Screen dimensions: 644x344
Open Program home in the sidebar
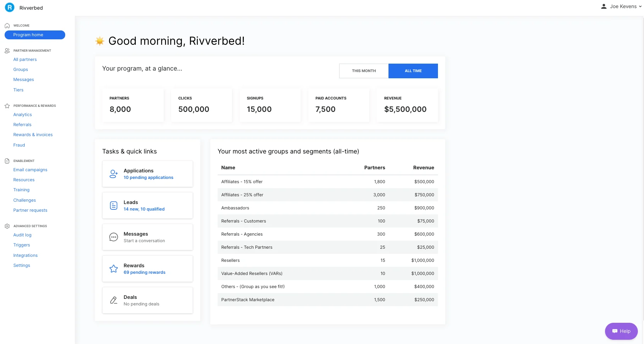coord(35,35)
